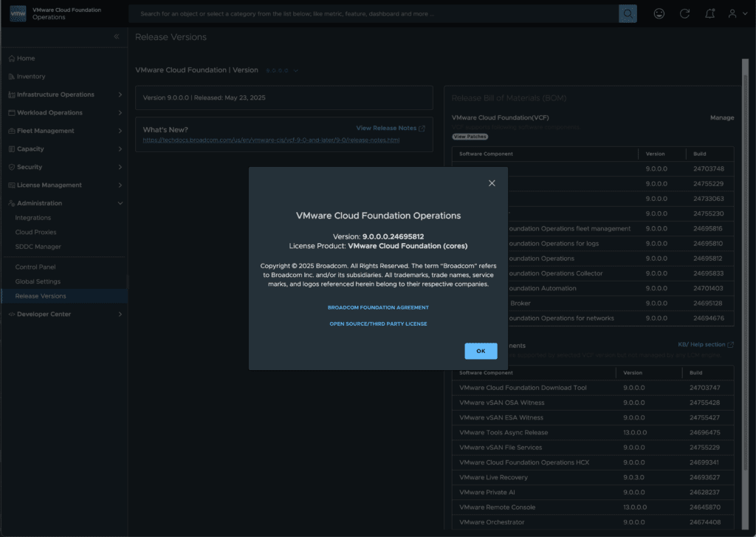Open Open Source/Third Party License link
The image size is (756, 537).
[x=378, y=324]
